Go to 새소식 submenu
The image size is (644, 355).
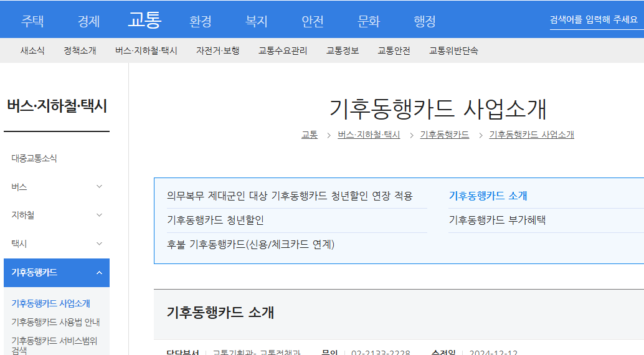click(32, 50)
